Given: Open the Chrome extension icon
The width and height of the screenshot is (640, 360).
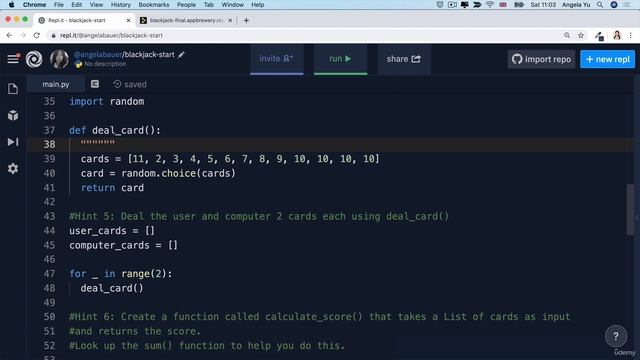Looking at the screenshot, I should pos(599,36).
